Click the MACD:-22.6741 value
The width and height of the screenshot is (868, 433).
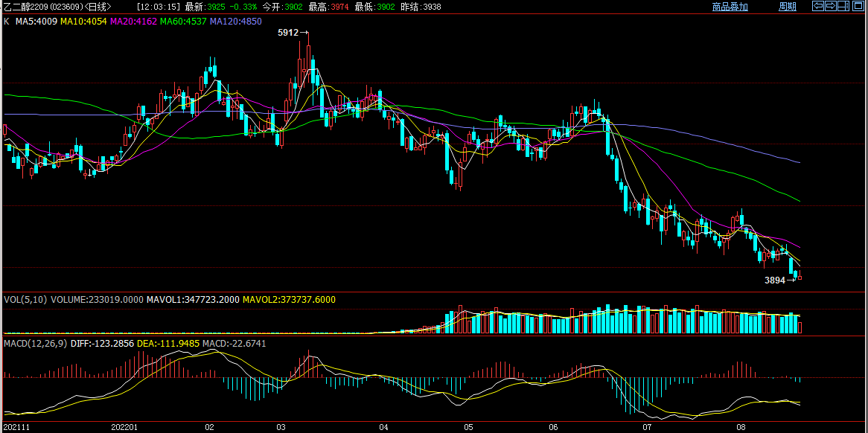point(234,344)
